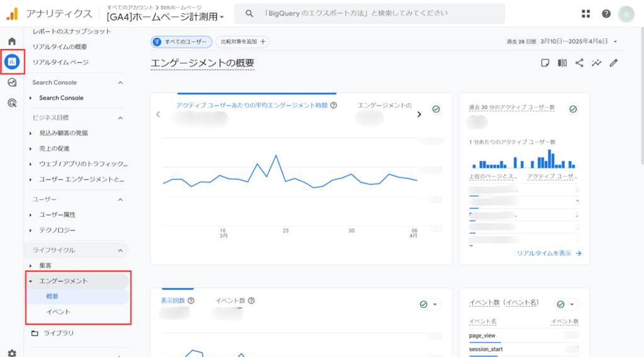Expand the 見込み顧客の発掘 item
The image size is (644, 357).
click(30, 133)
